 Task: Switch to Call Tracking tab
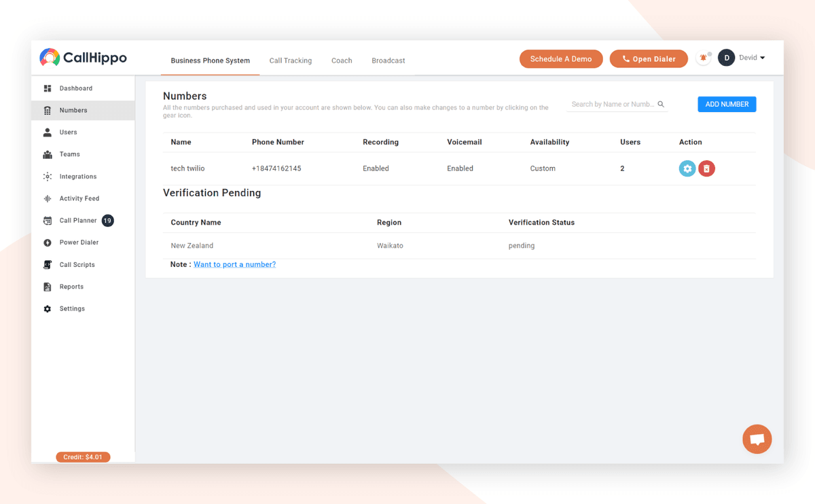point(291,60)
